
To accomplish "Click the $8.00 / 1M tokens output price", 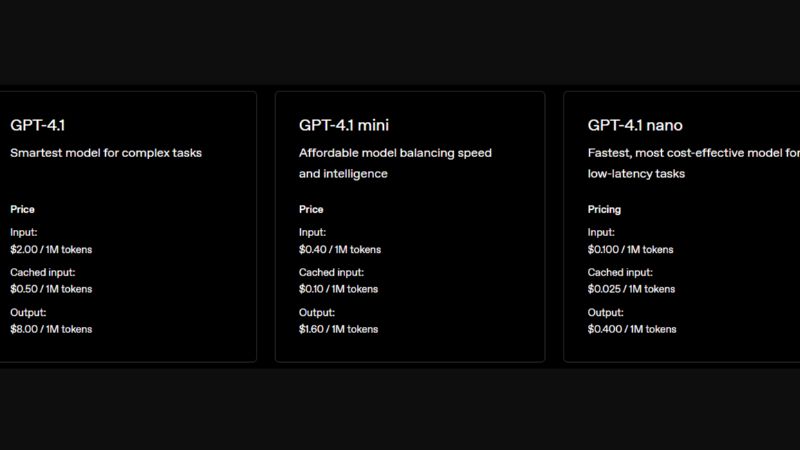I will 51,329.
